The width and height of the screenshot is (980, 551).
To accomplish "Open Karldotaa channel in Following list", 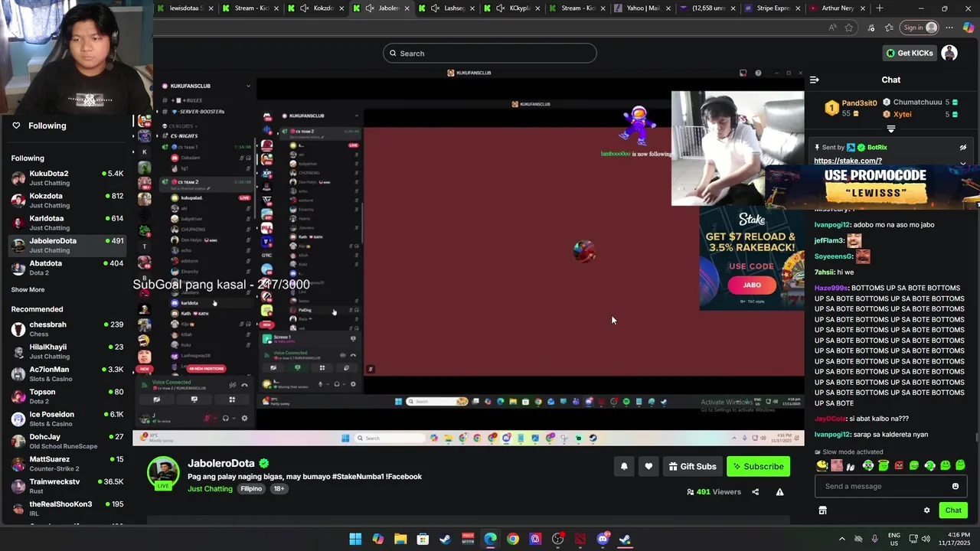I will [67, 223].
